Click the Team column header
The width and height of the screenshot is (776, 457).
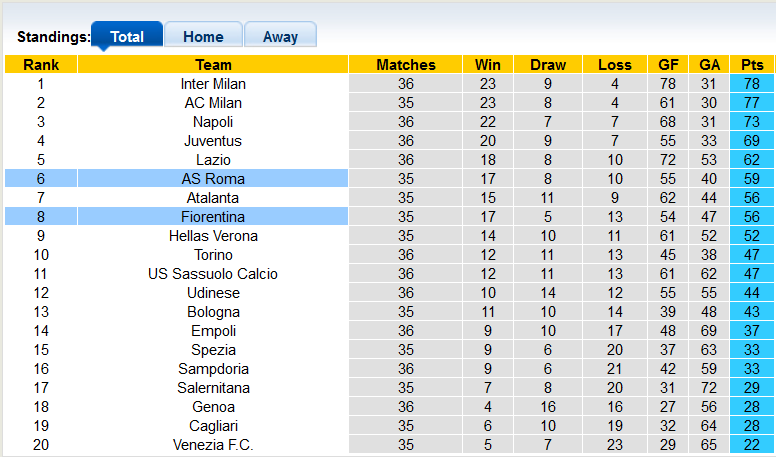213,64
